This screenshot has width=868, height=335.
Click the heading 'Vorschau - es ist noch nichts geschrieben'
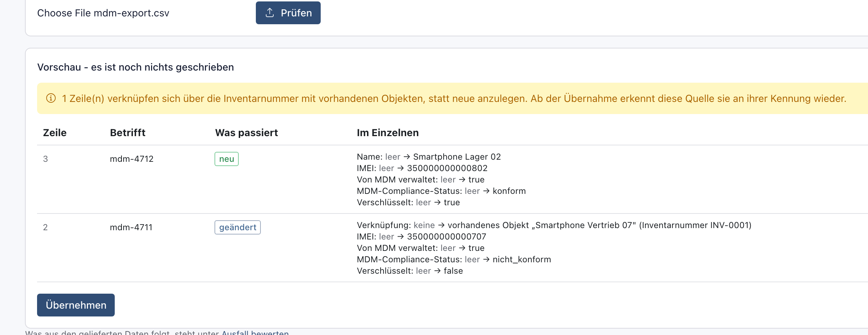tap(135, 67)
